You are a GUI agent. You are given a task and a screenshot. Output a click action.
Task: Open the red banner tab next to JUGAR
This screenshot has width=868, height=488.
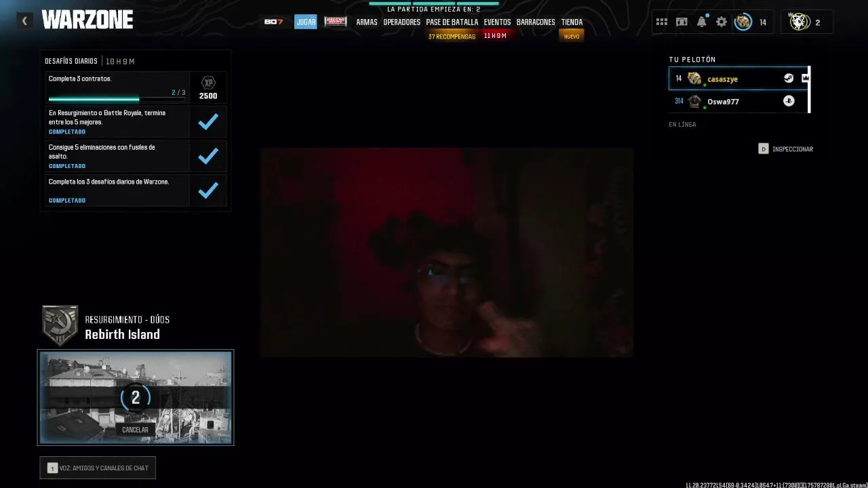coord(336,22)
